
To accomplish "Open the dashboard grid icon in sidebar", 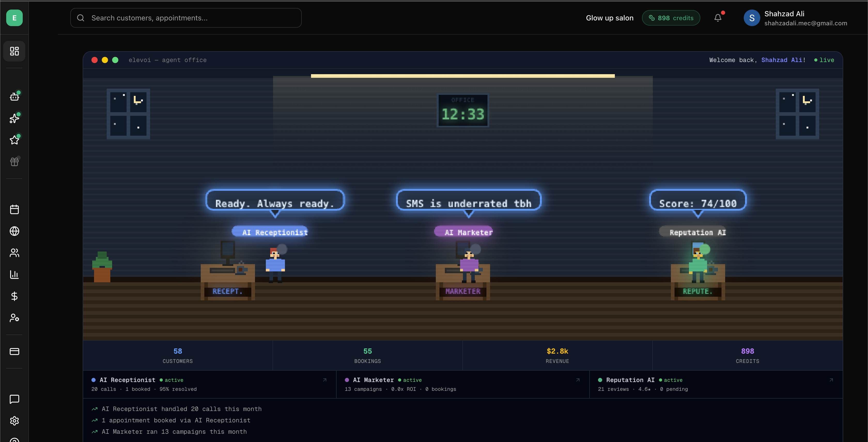I will [x=14, y=51].
